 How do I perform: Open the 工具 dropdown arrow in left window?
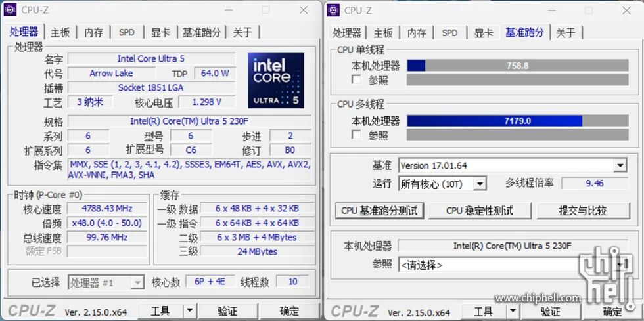(189, 311)
